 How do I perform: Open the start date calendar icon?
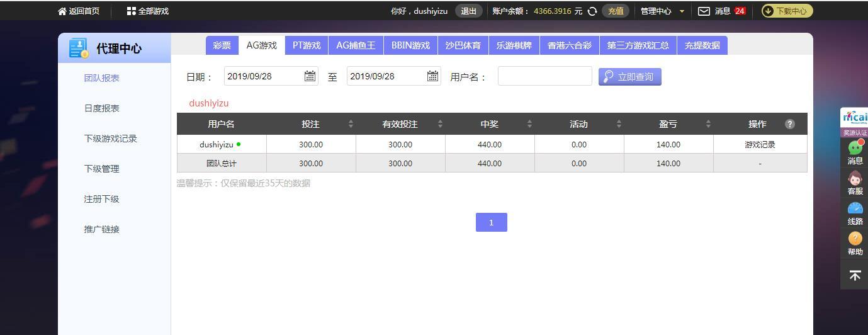point(310,76)
